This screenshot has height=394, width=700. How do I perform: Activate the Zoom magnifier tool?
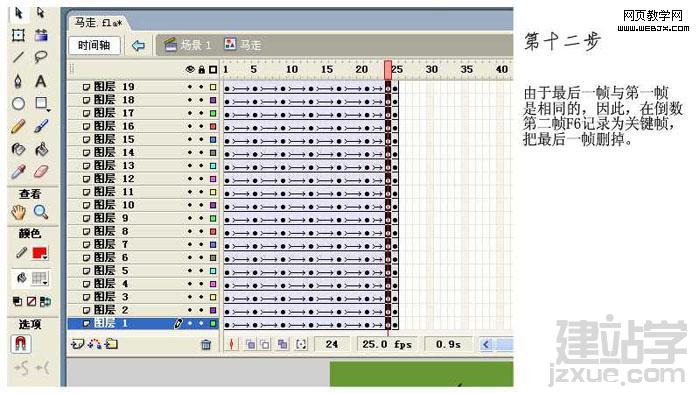(x=41, y=212)
